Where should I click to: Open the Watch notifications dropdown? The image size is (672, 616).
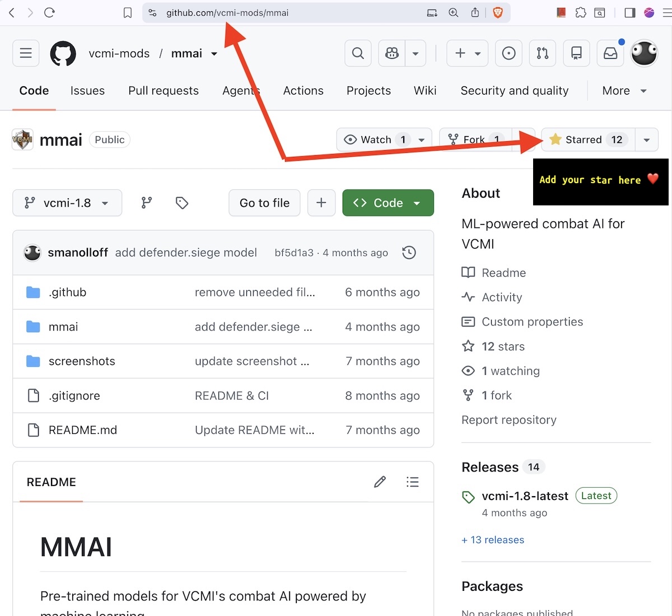coord(384,139)
